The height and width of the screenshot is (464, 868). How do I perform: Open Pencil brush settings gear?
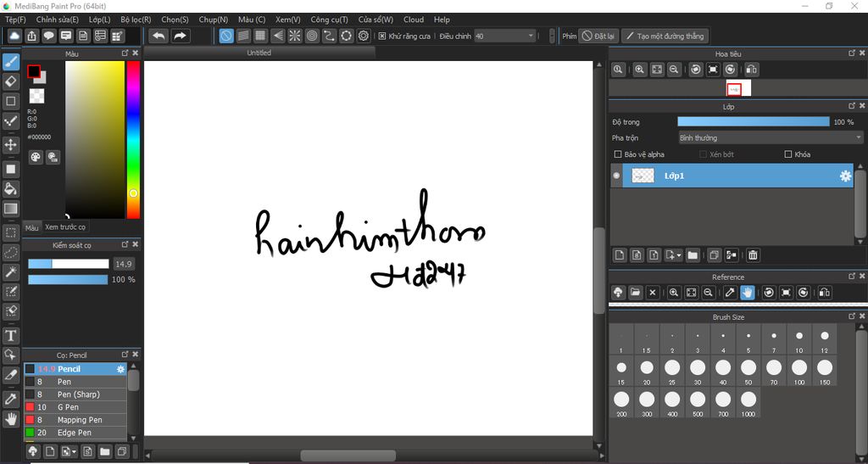coord(120,369)
